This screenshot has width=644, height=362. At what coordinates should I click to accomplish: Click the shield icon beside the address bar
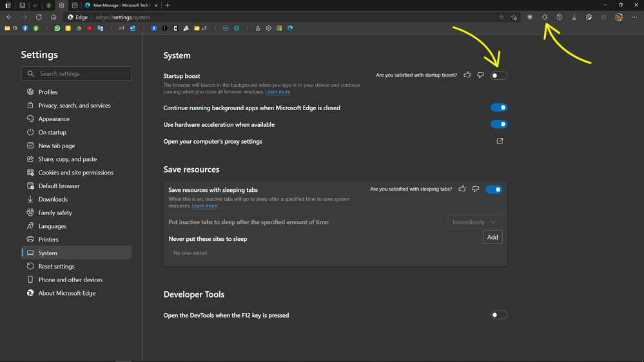pos(530,17)
